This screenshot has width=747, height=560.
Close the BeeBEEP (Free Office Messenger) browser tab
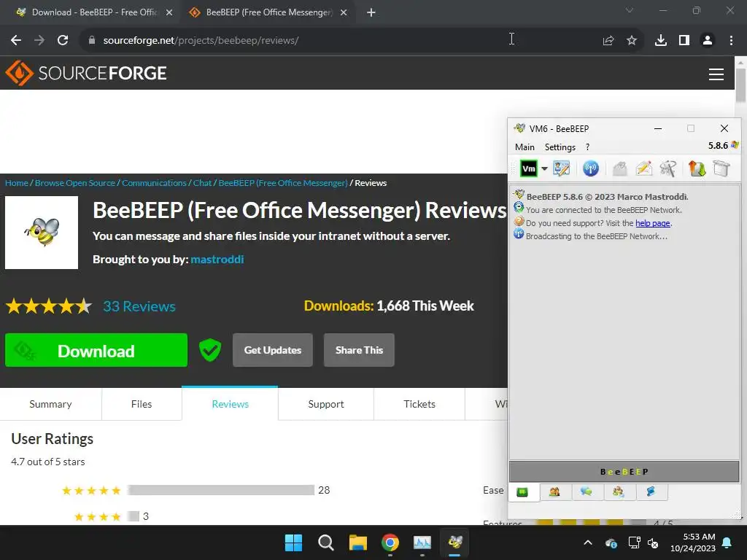click(344, 12)
